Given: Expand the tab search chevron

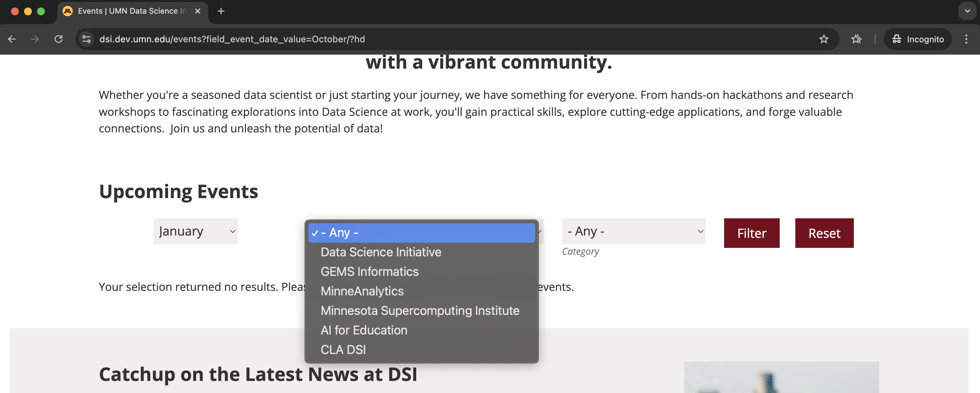Looking at the screenshot, I should pos(967,11).
